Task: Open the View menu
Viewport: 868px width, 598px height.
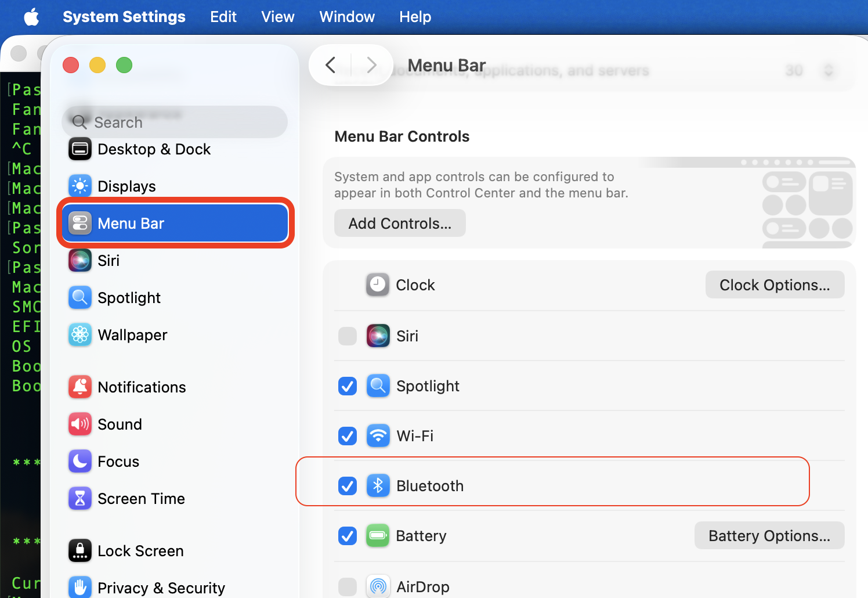Action: [277, 17]
